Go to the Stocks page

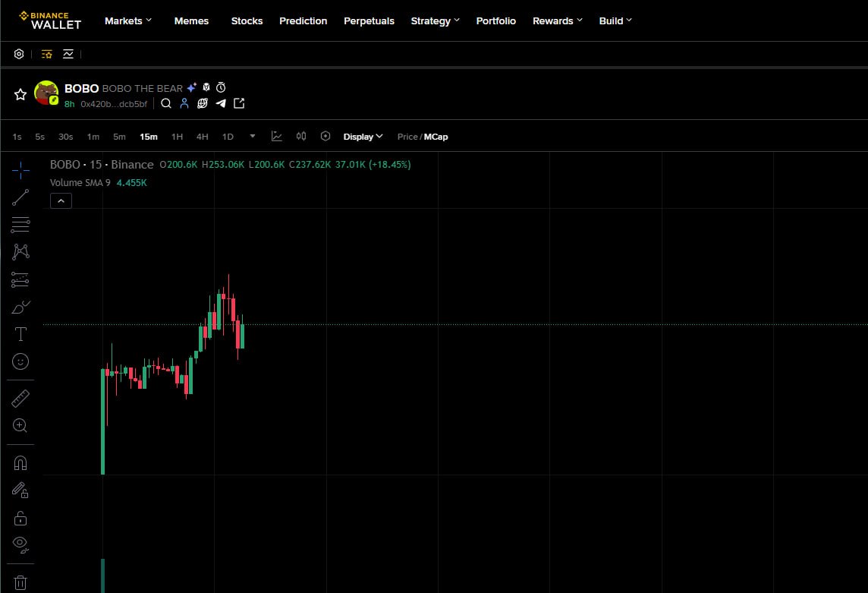(247, 21)
